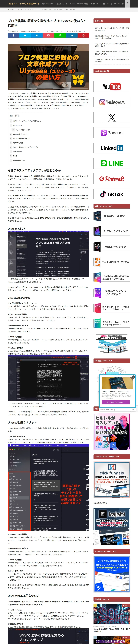Jump to Ulyssesを使うメリット in contents
This screenshot has height=644, width=138.
point(20,134)
